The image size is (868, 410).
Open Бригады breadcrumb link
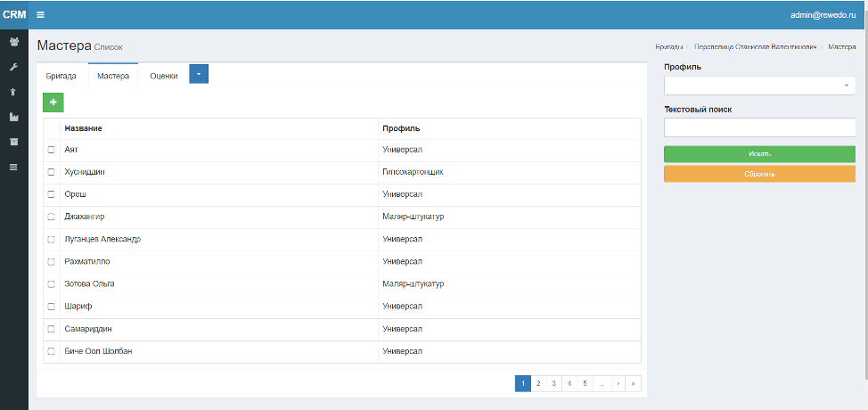click(668, 47)
